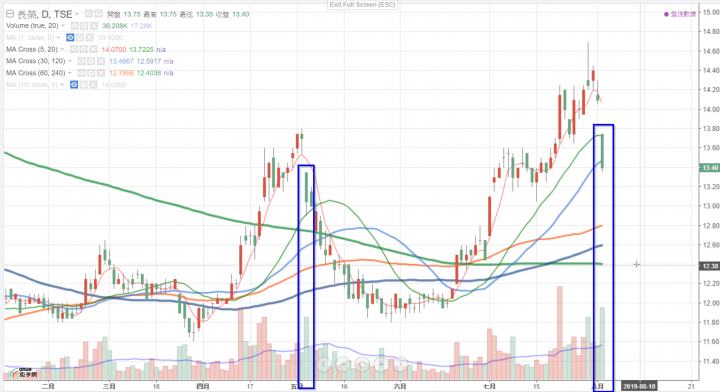This screenshot has height=392, width=720.
Task: Zoom in the chart with plus control
Action: pos(381,364)
